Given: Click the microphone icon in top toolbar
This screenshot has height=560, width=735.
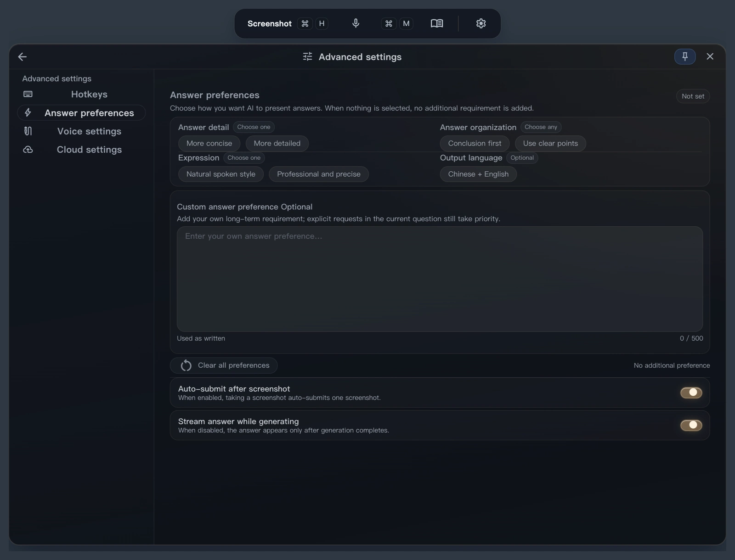Looking at the screenshot, I should [356, 23].
